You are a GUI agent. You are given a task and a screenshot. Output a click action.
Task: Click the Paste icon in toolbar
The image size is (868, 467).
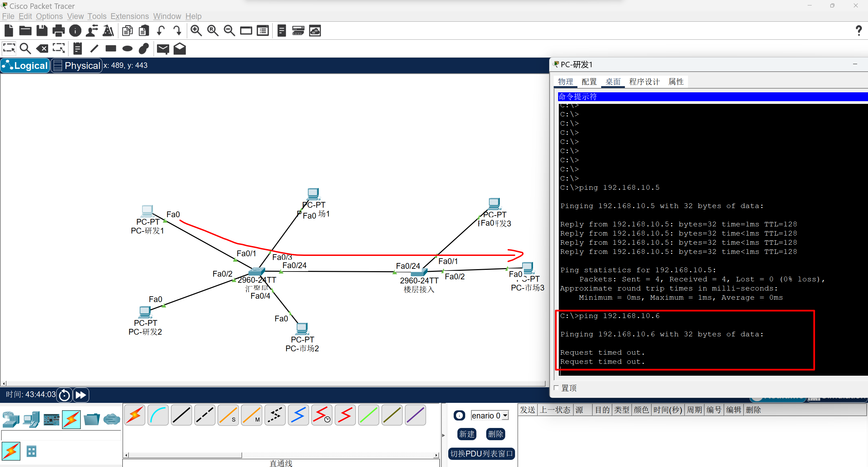point(144,31)
